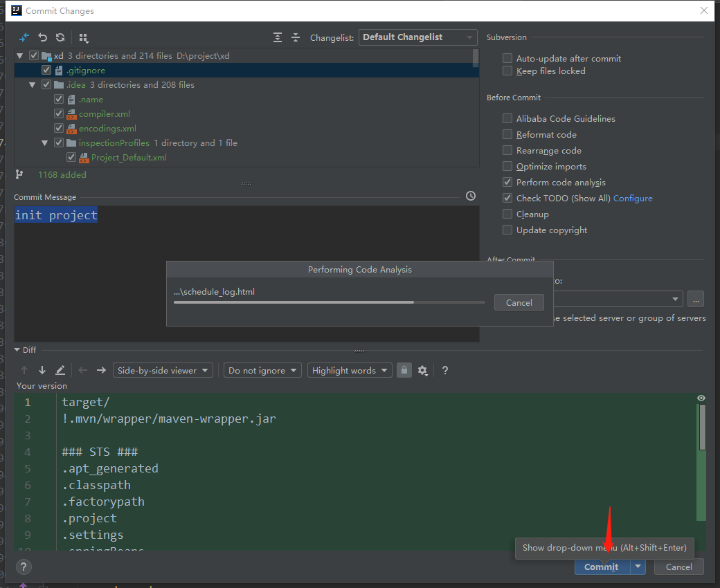Screen dimensions: 720x588
Task: Click the Show Diff icon in changes toolbar
Action: tap(24, 37)
